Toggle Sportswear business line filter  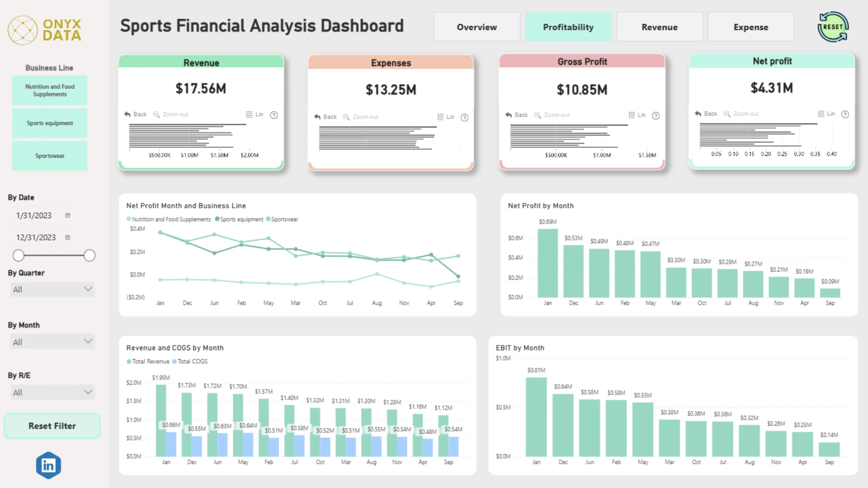(50, 156)
